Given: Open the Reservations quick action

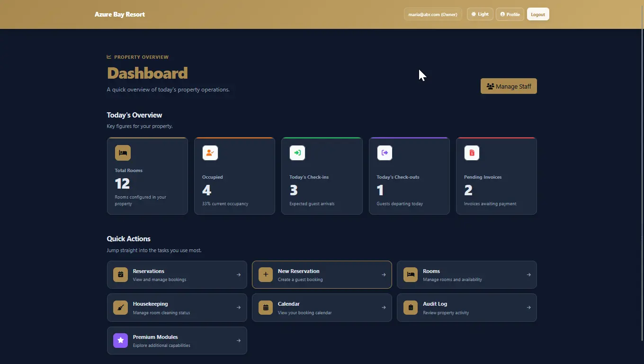Looking at the screenshot, I should pos(177,274).
